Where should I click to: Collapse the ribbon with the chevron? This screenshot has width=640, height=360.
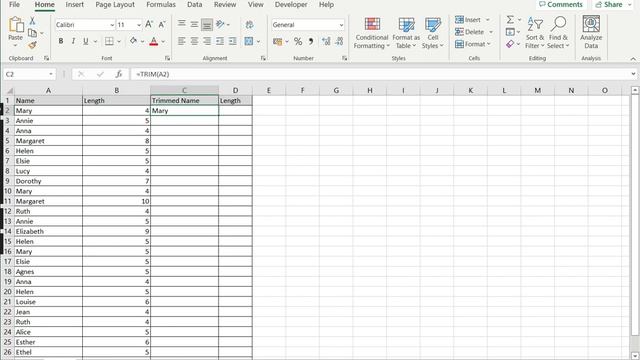click(x=633, y=59)
